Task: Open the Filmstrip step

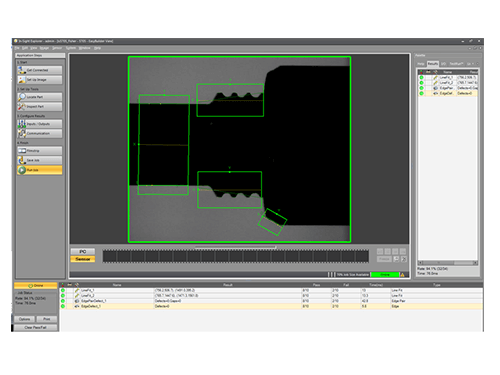Action: [40, 151]
